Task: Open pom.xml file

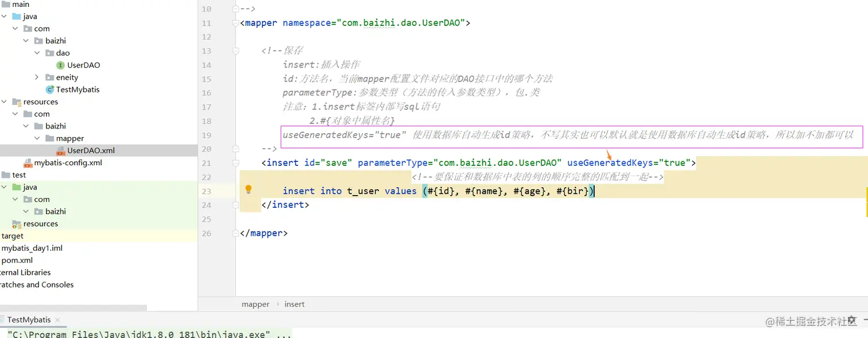Action: pos(17,260)
